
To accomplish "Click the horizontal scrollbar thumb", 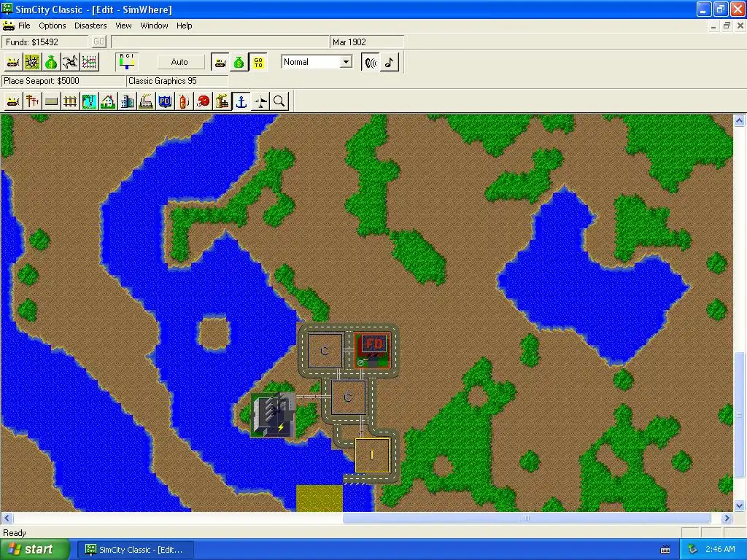I will pos(527,518).
